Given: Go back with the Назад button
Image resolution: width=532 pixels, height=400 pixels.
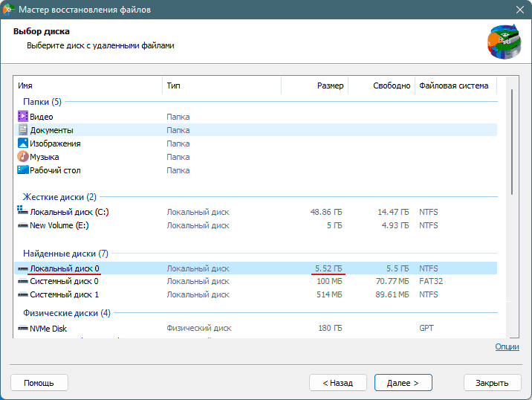Looking at the screenshot, I should [338, 383].
